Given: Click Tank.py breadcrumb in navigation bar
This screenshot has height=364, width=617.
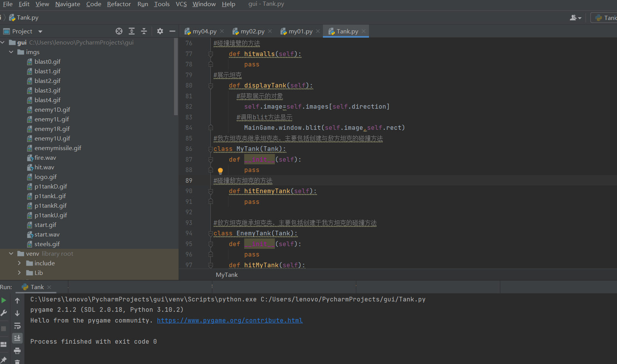Looking at the screenshot, I should (x=23, y=18).
